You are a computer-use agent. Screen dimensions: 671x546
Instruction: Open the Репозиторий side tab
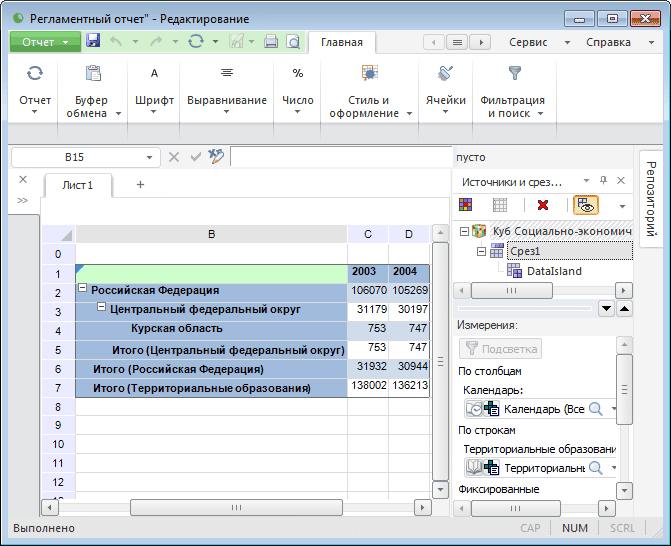tap(650, 199)
